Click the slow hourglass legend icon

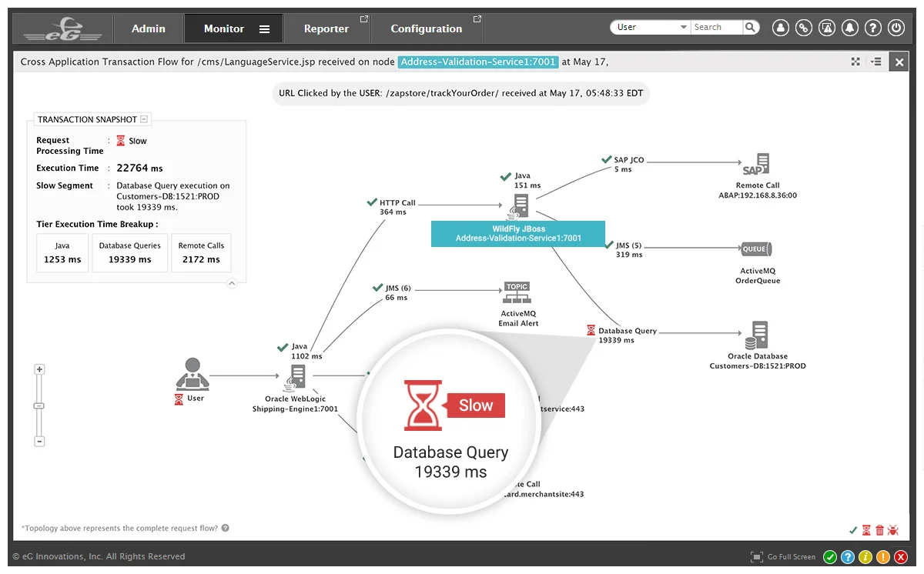(866, 530)
